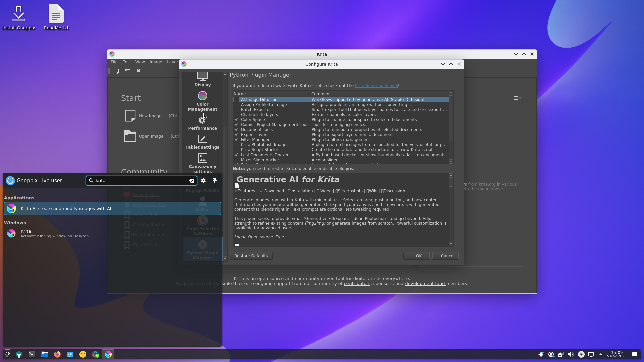Activate Krita task in the taskbar
Screen dimensions: 644x362
click(x=108, y=354)
